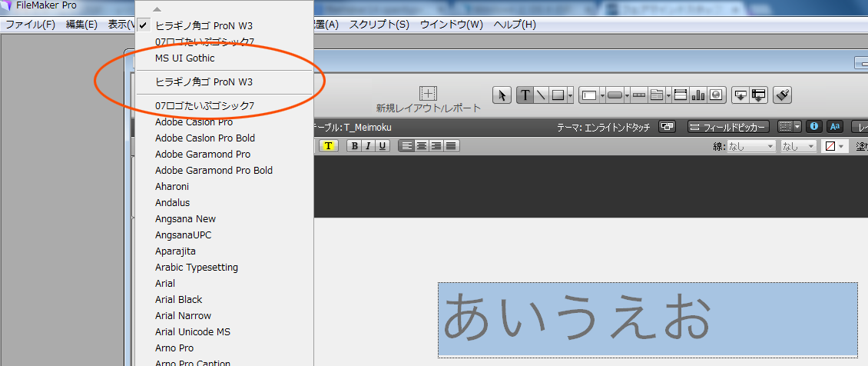Image resolution: width=868 pixels, height=366 pixels.
Task: Click the line color no-fill swatch
Action: coord(830,147)
